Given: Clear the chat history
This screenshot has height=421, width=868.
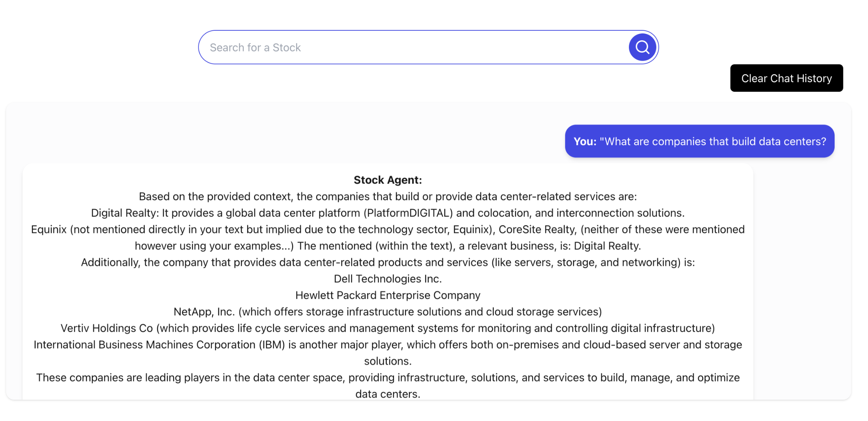Looking at the screenshot, I should pos(786,78).
